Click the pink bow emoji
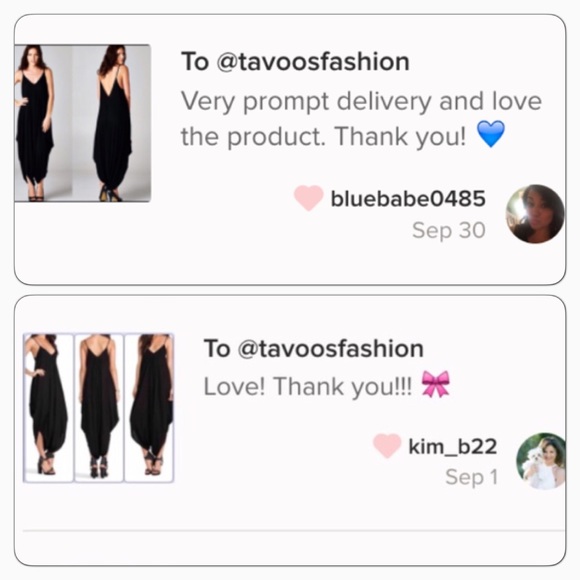The width and height of the screenshot is (580, 580). click(436, 384)
